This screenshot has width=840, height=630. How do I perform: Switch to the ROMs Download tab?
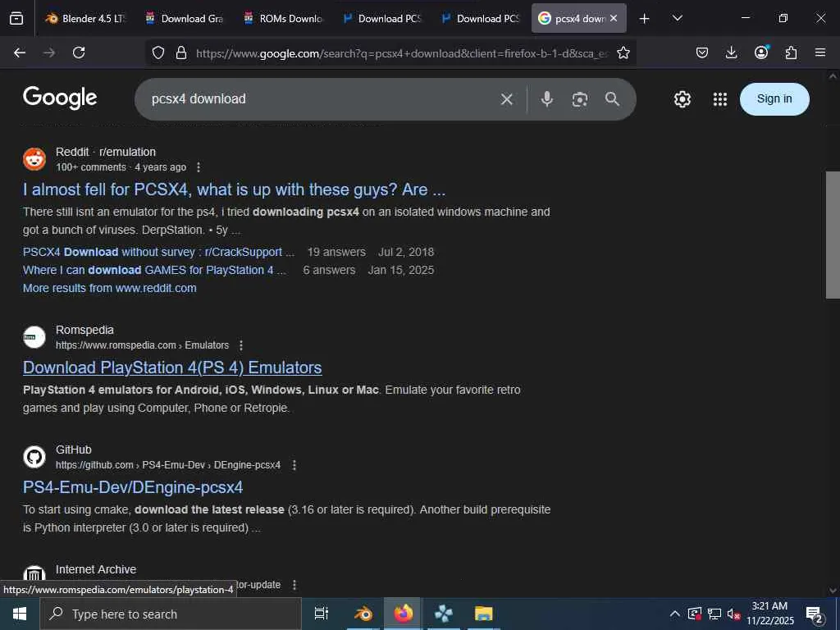tap(282, 18)
